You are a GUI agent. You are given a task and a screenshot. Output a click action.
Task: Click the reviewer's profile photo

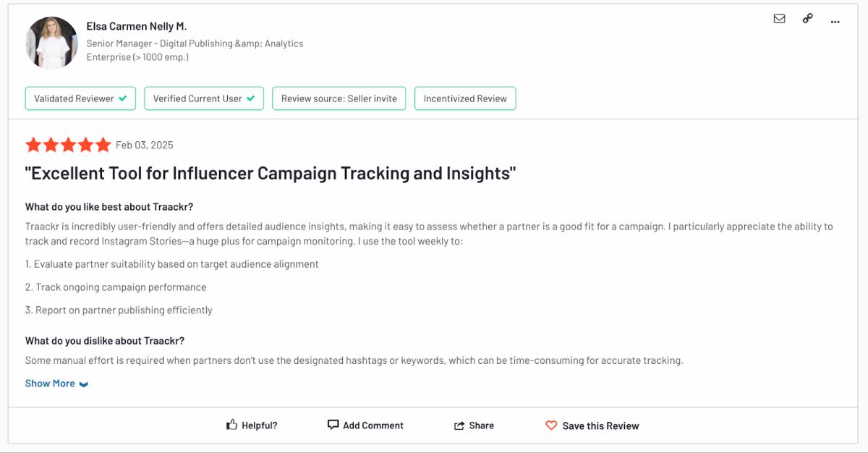click(51, 42)
